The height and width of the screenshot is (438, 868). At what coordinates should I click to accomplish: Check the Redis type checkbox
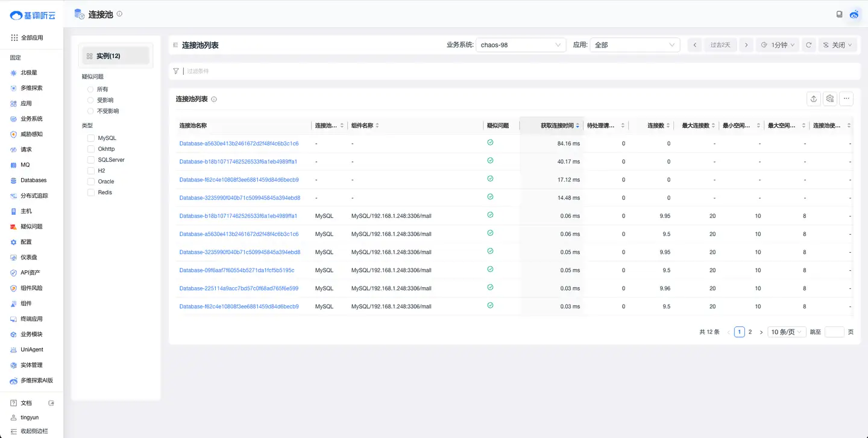91,192
